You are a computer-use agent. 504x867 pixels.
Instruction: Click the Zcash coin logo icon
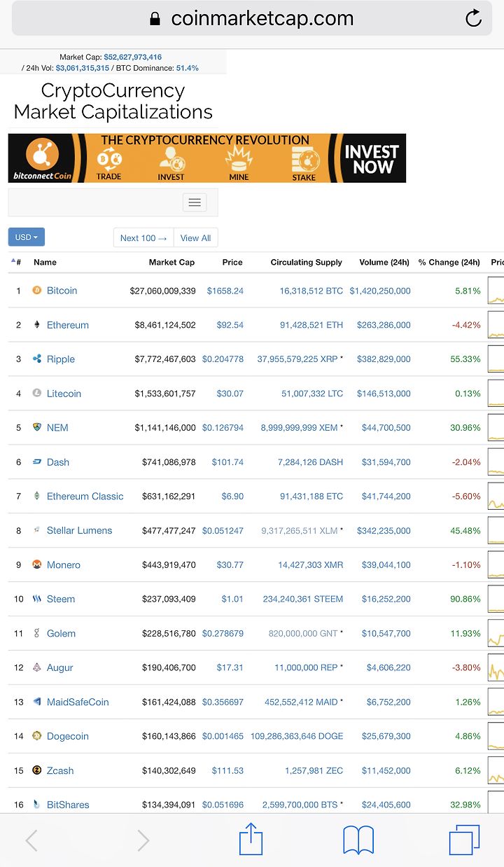click(37, 770)
